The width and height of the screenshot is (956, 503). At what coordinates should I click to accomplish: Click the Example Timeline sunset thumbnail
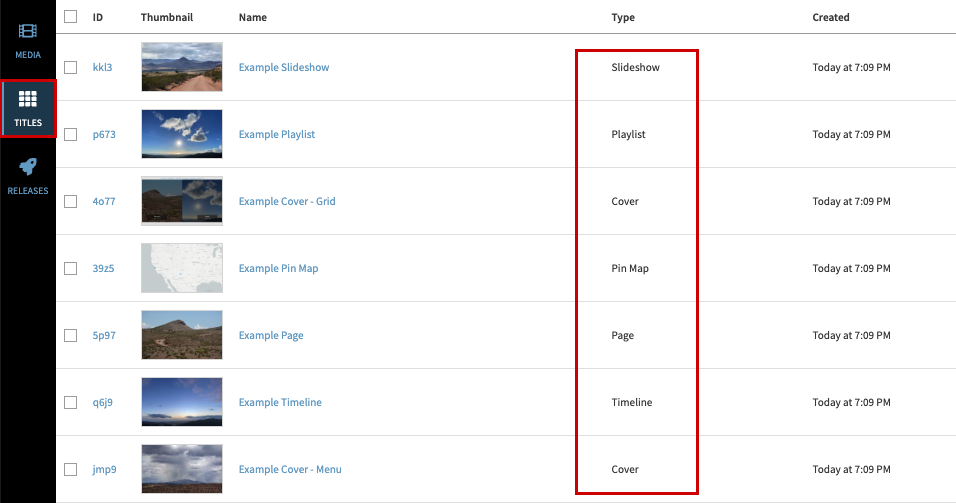click(182, 402)
